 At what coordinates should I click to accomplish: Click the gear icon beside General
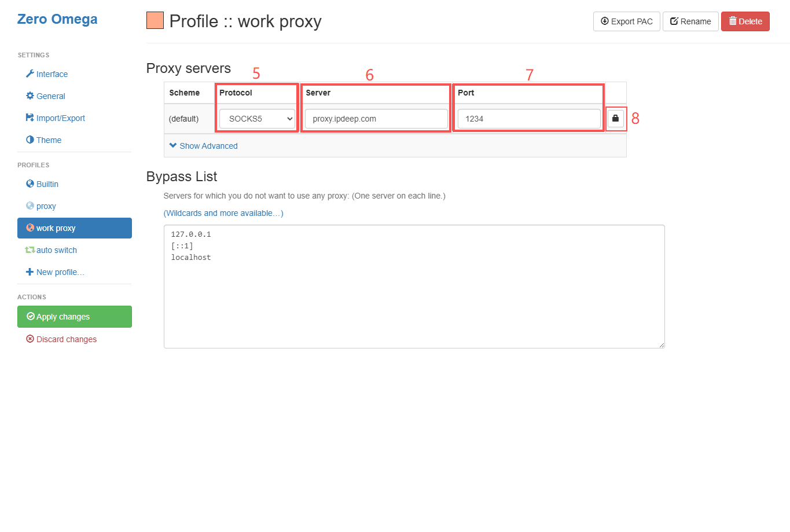coord(30,96)
